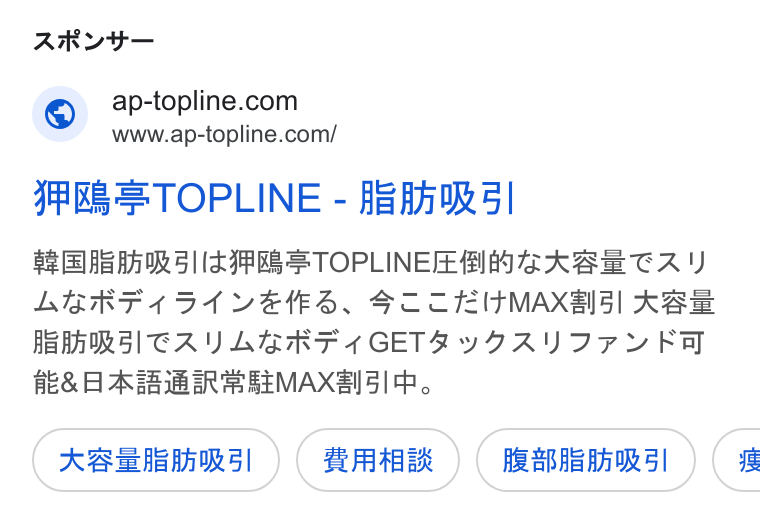Select the 大容量脂肪吸引 sitelink chip
This screenshot has height=524, width=760.
156,460
